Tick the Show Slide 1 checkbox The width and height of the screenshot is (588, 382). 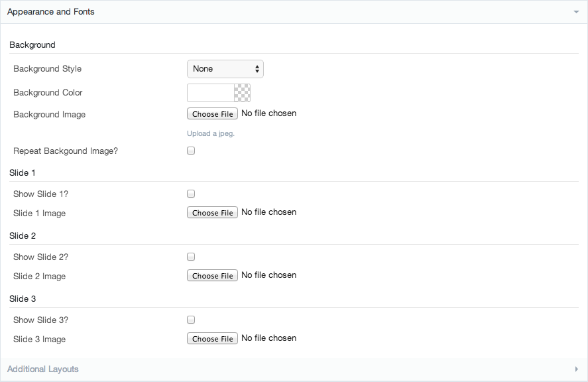(191, 194)
